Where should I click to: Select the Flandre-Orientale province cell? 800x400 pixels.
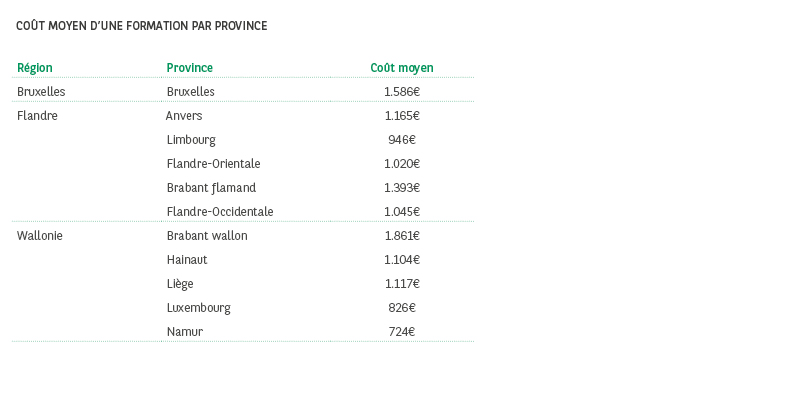(214, 164)
